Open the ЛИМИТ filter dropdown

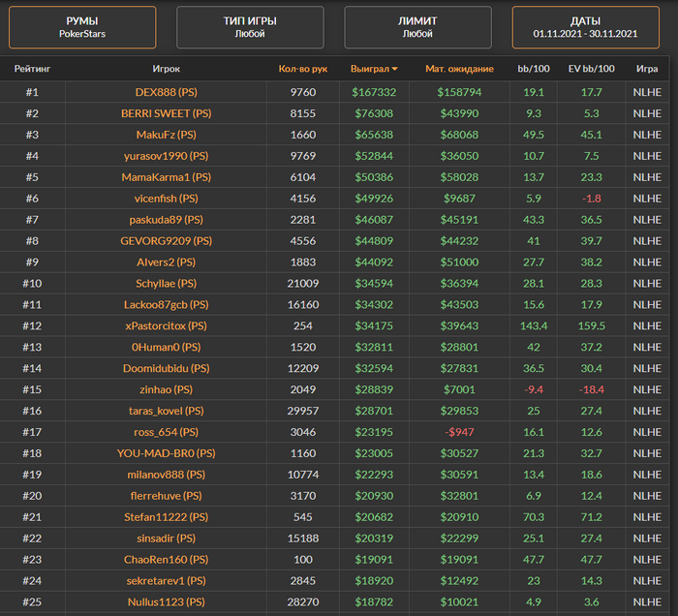(417, 27)
